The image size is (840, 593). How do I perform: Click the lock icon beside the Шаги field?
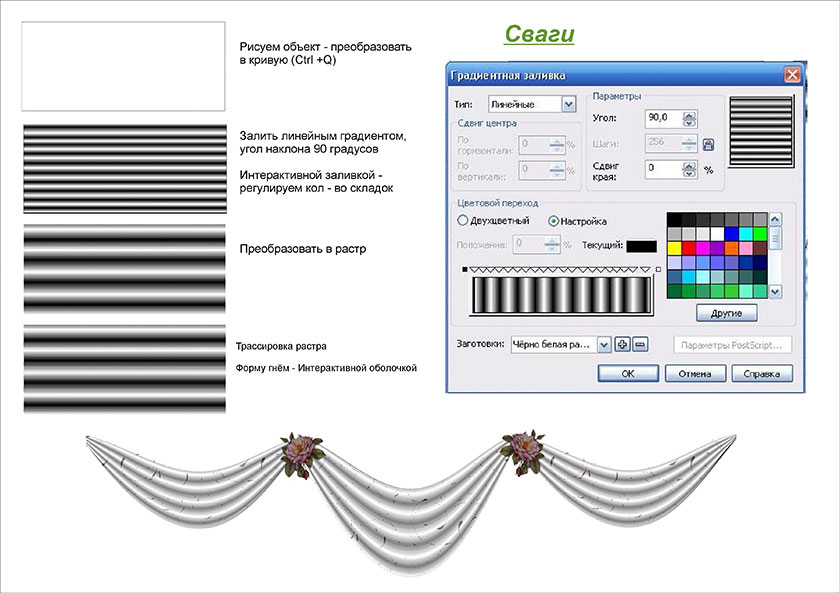pos(708,144)
